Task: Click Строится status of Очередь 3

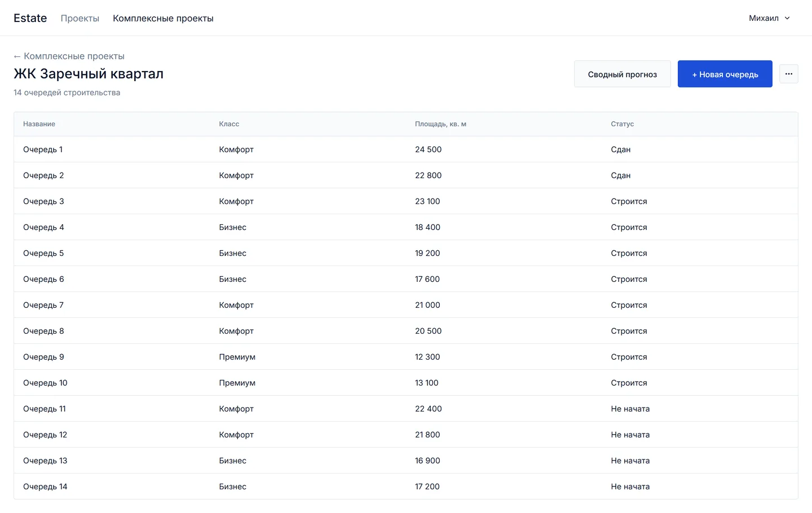Action: point(629,201)
